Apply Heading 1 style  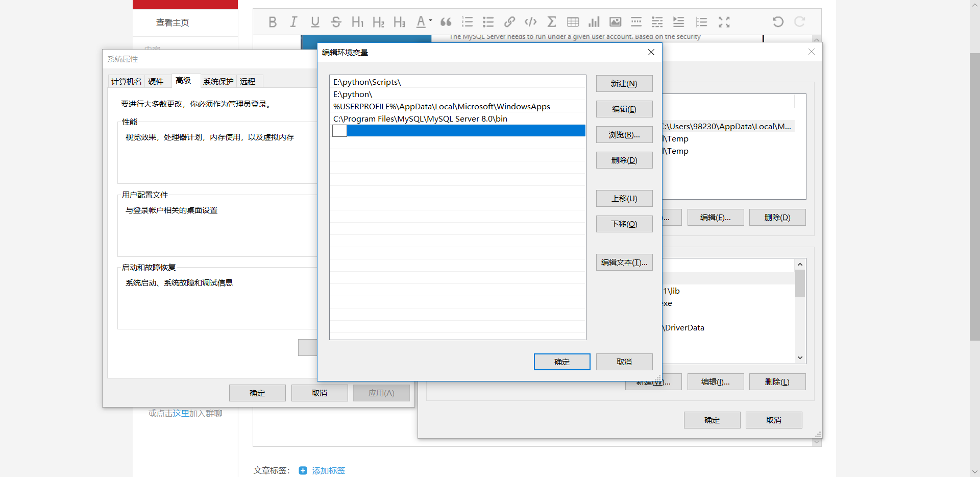[x=357, y=21]
